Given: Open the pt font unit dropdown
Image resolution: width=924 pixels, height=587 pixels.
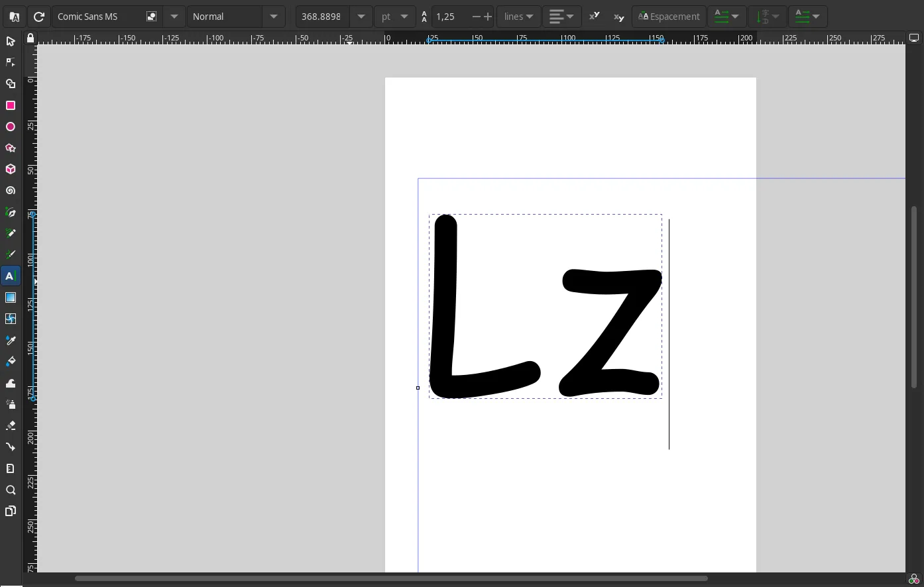Looking at the screenshot, I should click(395, 17).
